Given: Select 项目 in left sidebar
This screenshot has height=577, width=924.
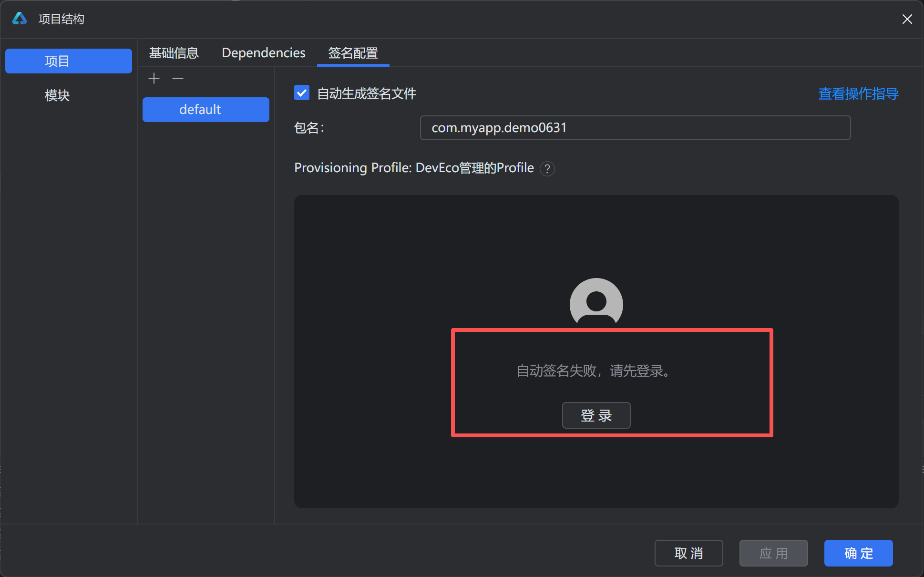Looking at the screenshot, I should pos(69,61).
